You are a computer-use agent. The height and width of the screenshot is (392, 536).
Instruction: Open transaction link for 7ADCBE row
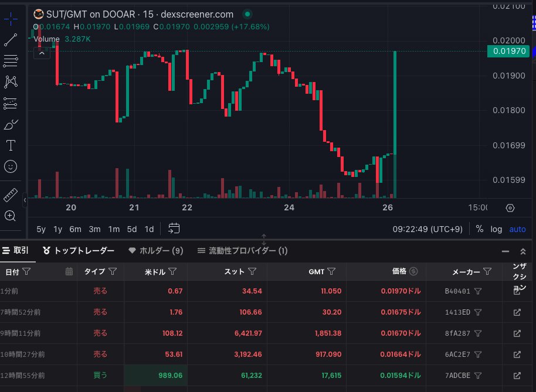click(x=517, y=376)
